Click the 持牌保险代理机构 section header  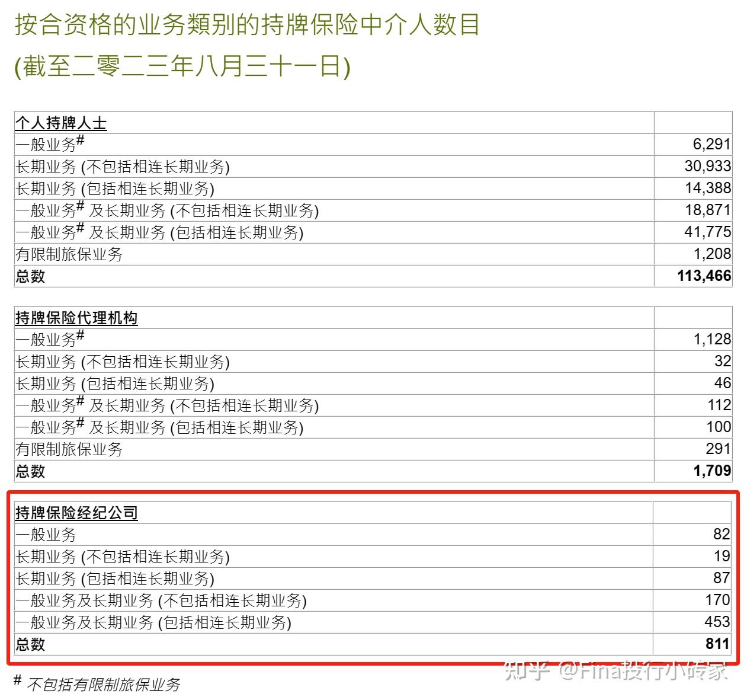(76, 318)
